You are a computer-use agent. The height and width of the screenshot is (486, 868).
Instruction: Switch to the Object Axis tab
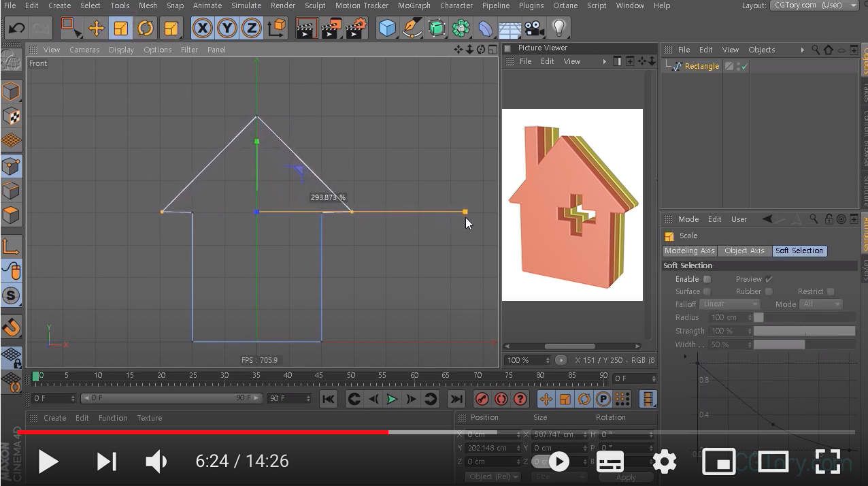[x=744, y=250]
